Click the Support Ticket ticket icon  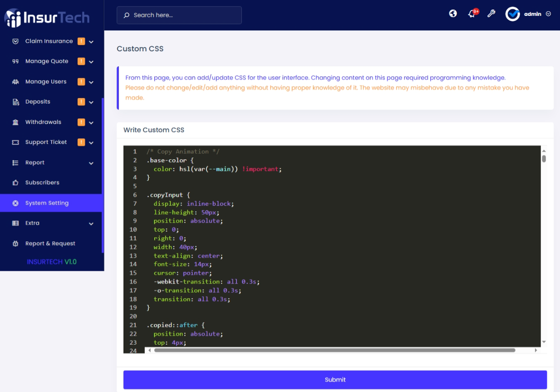pyautogui.click(x=15, y=142)
